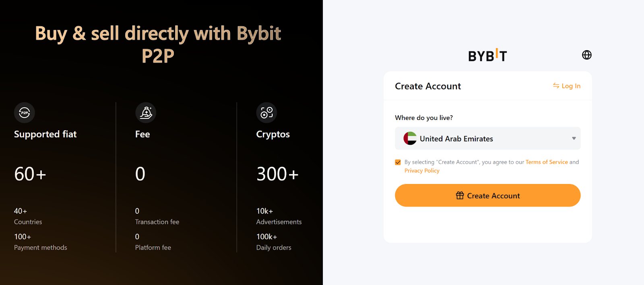
Task: Select the Create Account heading tab
Action: click(x=427, y=86)
